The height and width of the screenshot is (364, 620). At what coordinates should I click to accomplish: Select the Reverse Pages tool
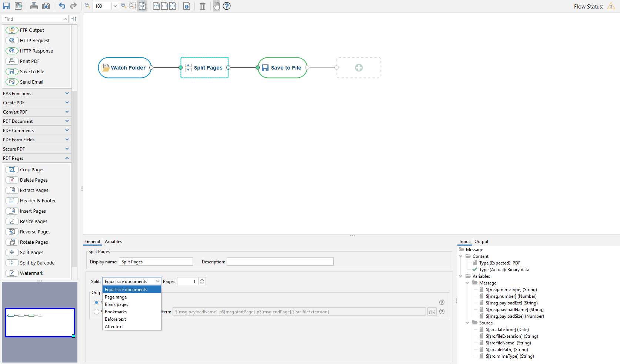click(x=35, y=232)
